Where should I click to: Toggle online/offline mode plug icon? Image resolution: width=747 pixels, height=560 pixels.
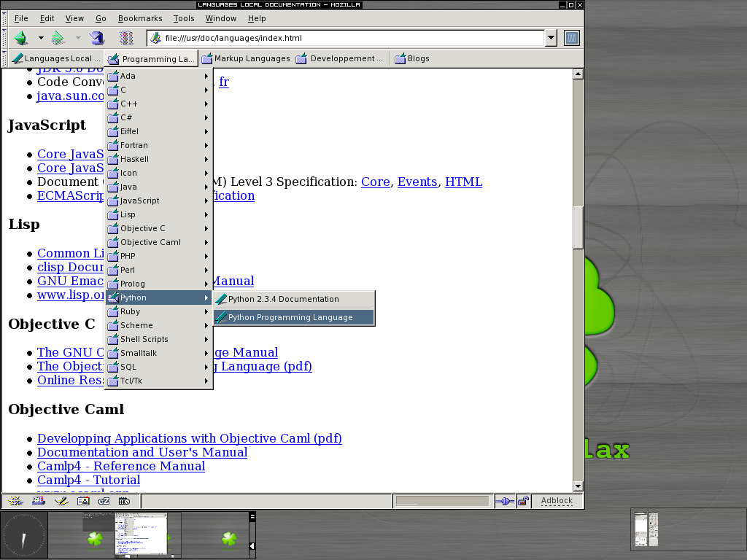pyautogui.click(x=505, y=501)
